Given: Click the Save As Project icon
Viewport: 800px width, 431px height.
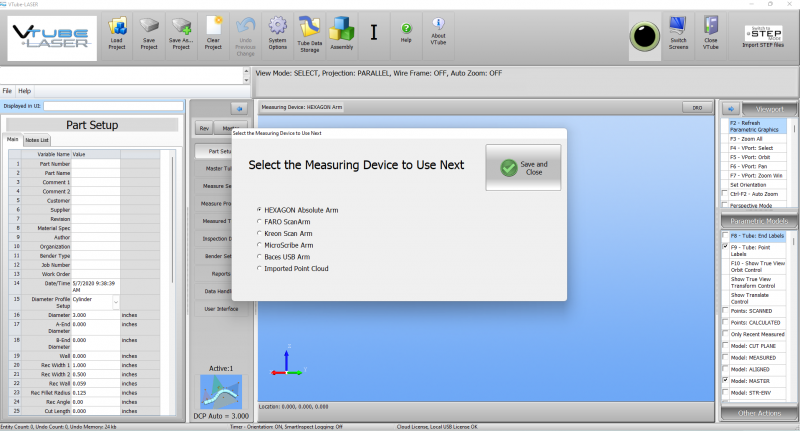Looking at the screenshot, I should [181, 27].
